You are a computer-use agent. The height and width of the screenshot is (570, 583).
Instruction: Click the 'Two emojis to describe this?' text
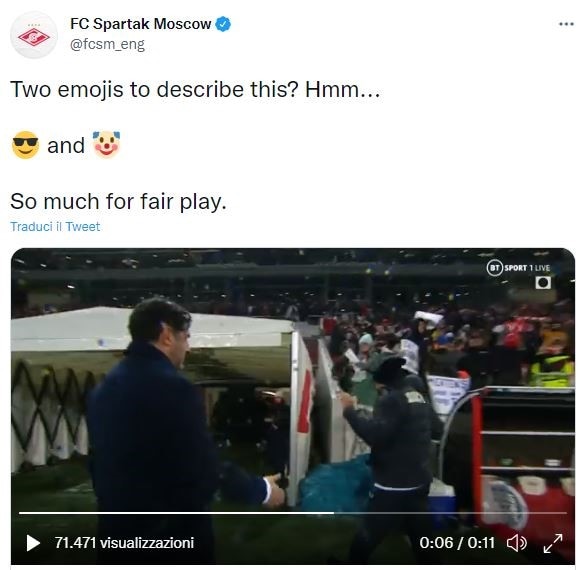pos(155,90)
